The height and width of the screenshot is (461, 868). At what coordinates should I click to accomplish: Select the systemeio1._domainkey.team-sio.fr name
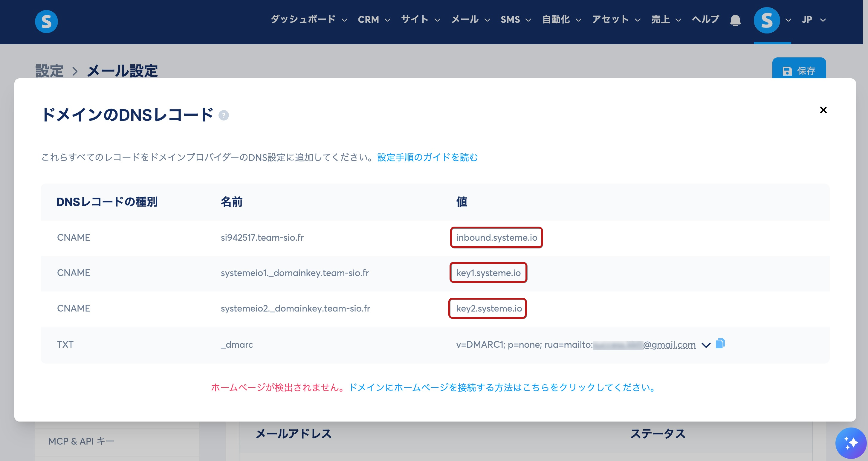click(x=295, y=273)
